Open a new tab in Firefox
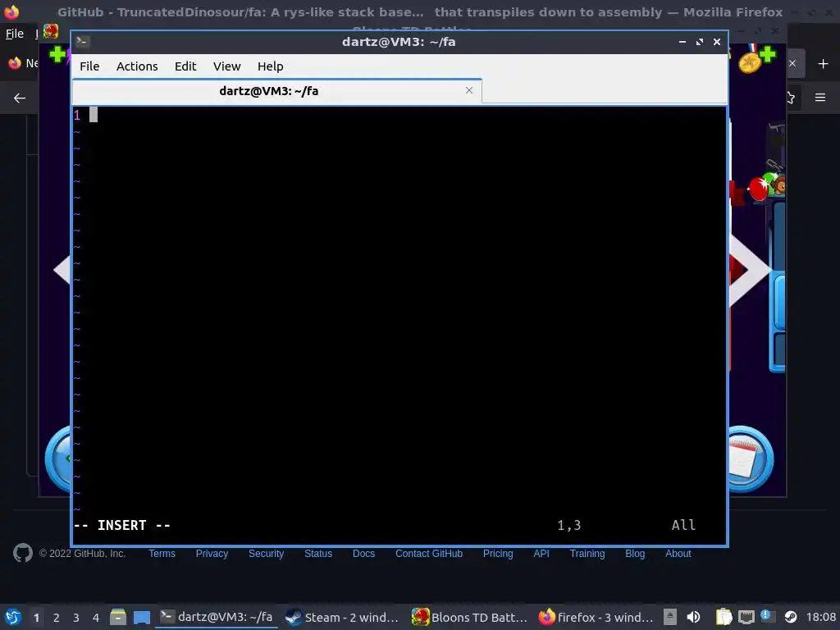This screenshot has height=630, width=840. [x=823, y=64]
